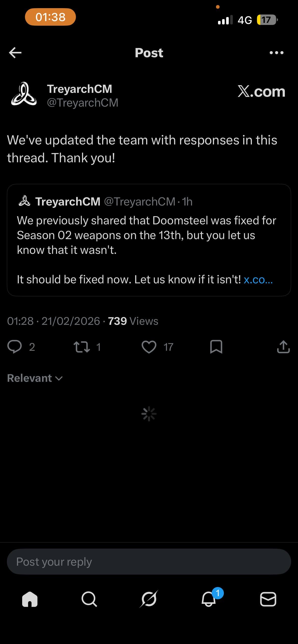Image resolution: width=298 pixels, height=644 pixels.
Task: Tap the Post your reply field
Action: (149, 562)
